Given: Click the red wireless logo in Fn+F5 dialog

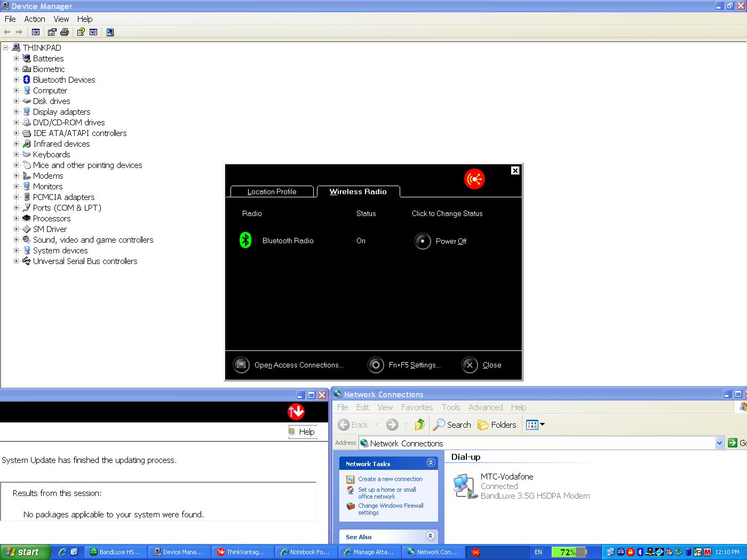Looking at the screenshot, I should pos(474,179).
